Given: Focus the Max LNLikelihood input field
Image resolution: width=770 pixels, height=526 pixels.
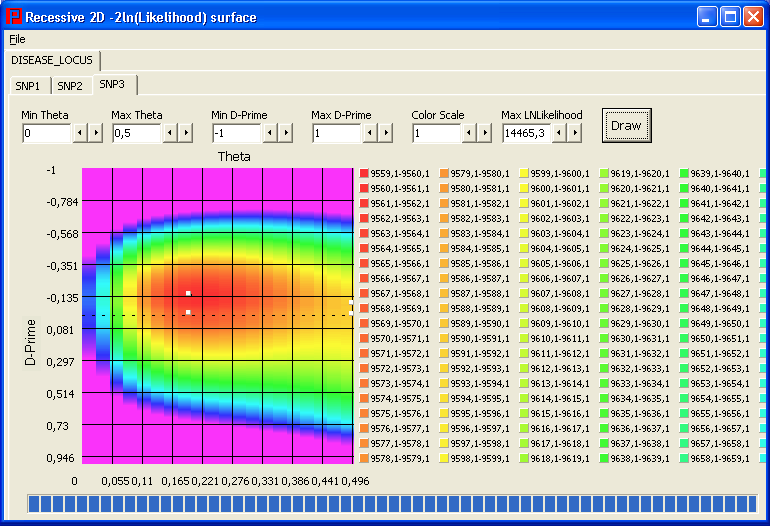Looking at the screenshot, I should pyautogui.click(x=527, y=133).
